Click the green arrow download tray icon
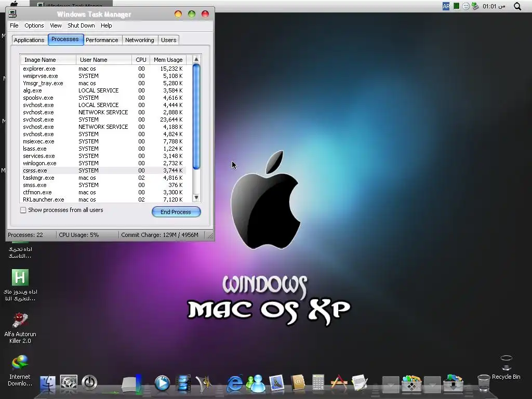Viewport: 532px width, 399px height. [475, 6]
